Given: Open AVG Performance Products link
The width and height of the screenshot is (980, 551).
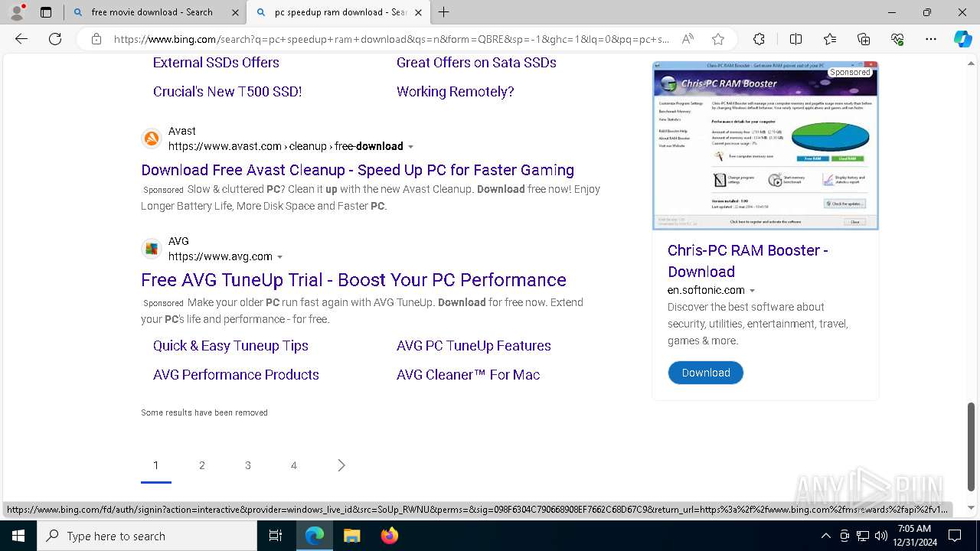Looking at the screenshot, I should [x=236, y=375].
